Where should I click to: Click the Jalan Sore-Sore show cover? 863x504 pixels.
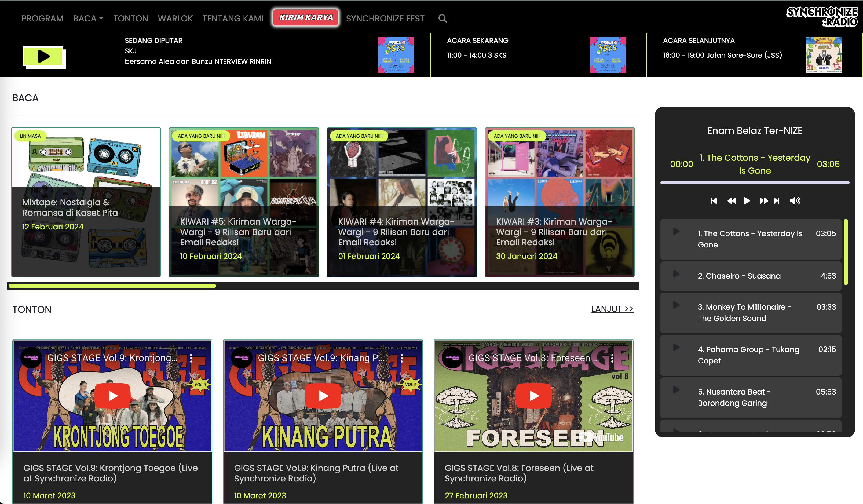click(824, 55)
